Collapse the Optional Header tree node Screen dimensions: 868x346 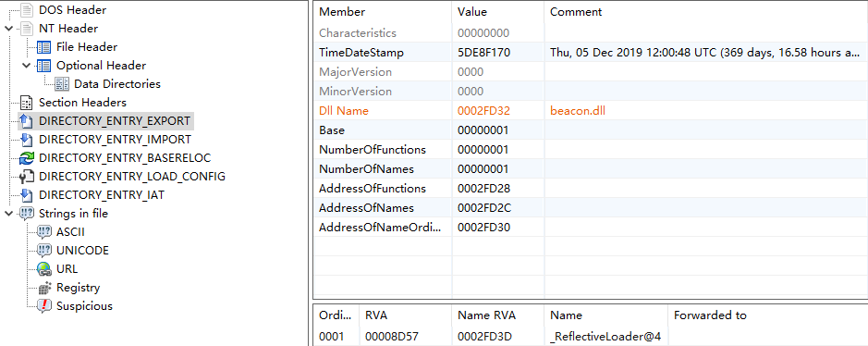(x=26, y=66)
